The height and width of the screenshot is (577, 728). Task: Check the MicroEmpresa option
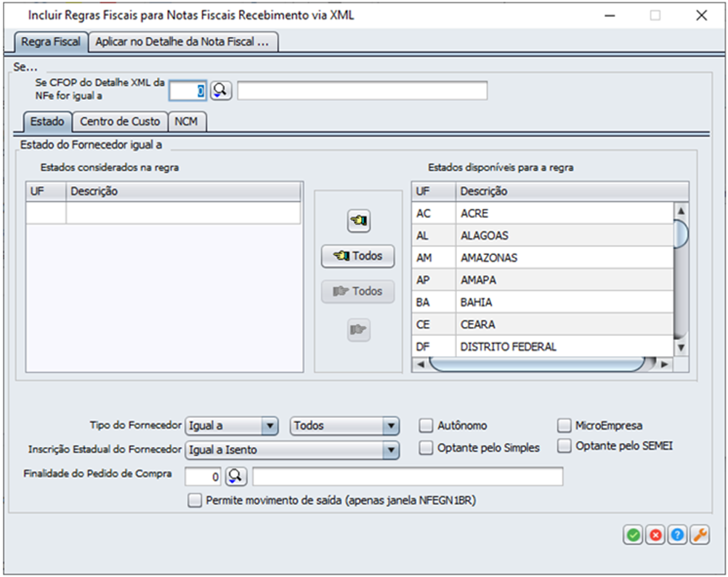pyautogui.click(x=565, y=426)
